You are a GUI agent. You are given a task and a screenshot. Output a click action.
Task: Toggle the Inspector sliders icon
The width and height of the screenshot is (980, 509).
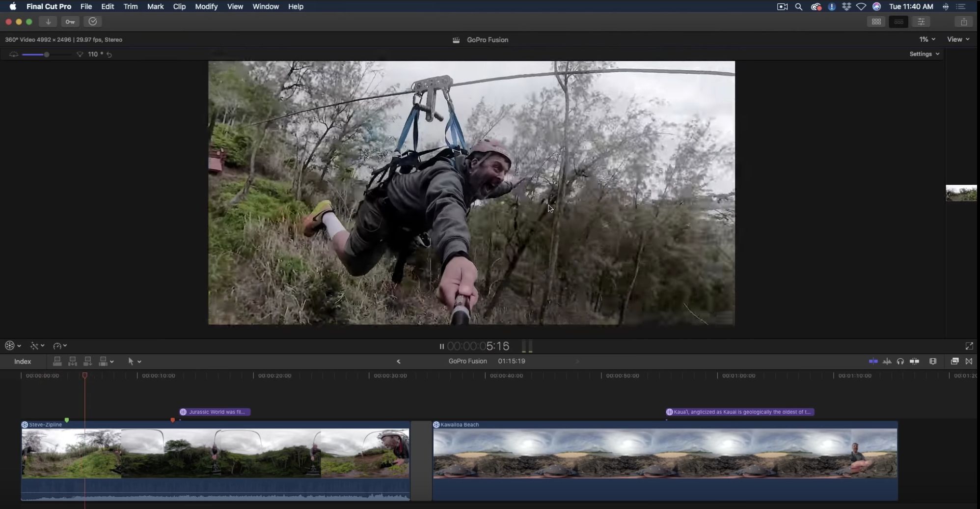point(921,22)
